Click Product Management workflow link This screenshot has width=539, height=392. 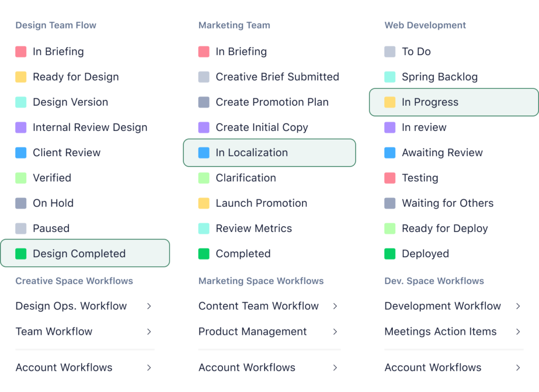(253, 331)
